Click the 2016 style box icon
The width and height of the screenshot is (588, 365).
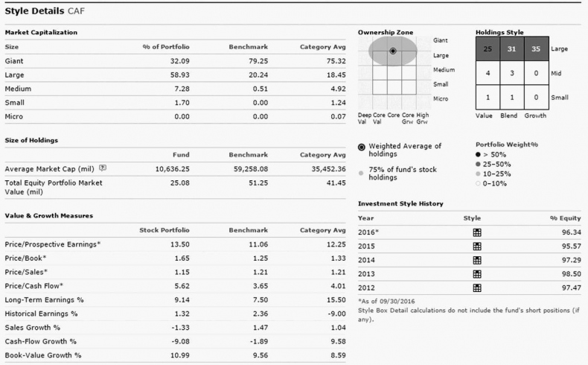[x=477, y=232]
